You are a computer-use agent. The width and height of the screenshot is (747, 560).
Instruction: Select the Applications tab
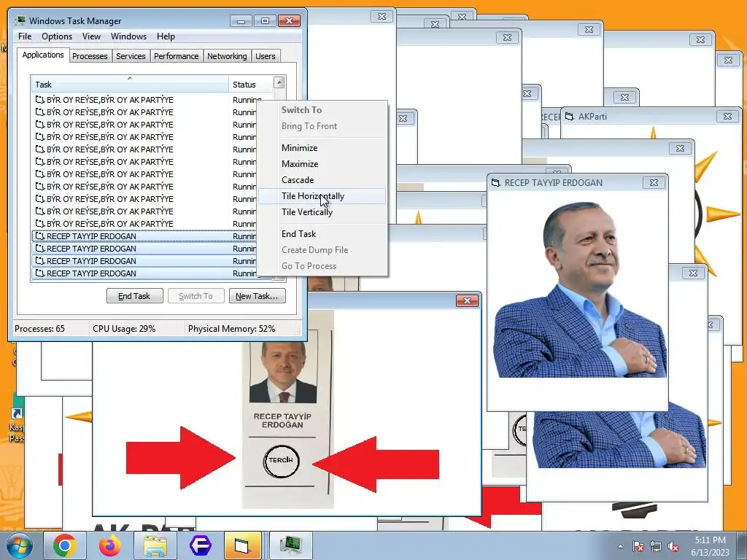pos(43,55)
